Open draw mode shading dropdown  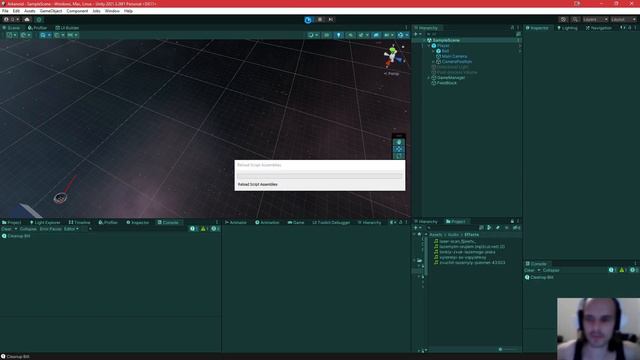(313, 35)
